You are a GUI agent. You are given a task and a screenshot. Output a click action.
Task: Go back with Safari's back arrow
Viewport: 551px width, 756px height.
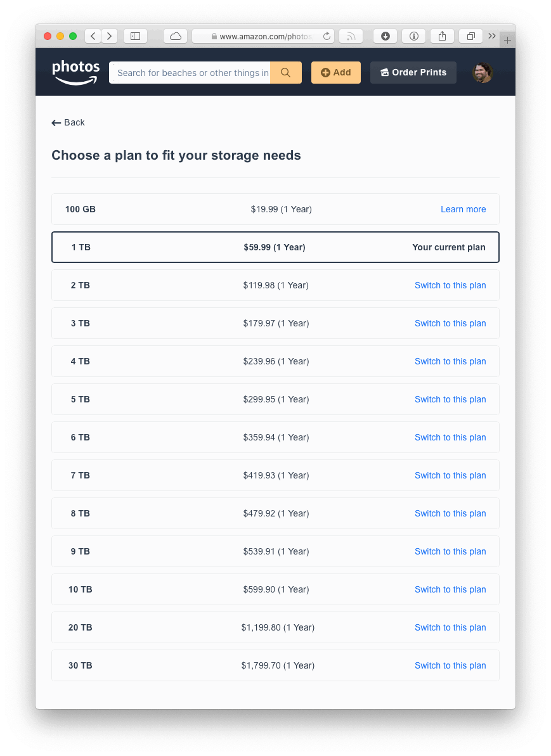coord(93,36)
